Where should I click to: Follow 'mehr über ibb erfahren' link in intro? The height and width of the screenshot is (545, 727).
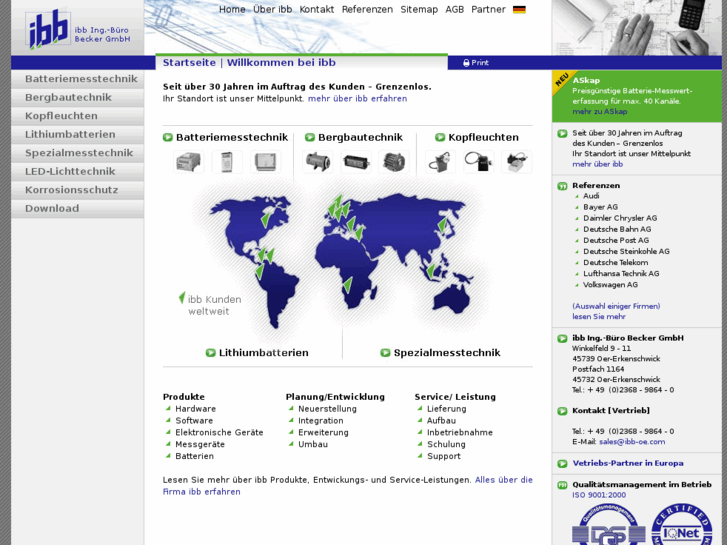(357, 98)
